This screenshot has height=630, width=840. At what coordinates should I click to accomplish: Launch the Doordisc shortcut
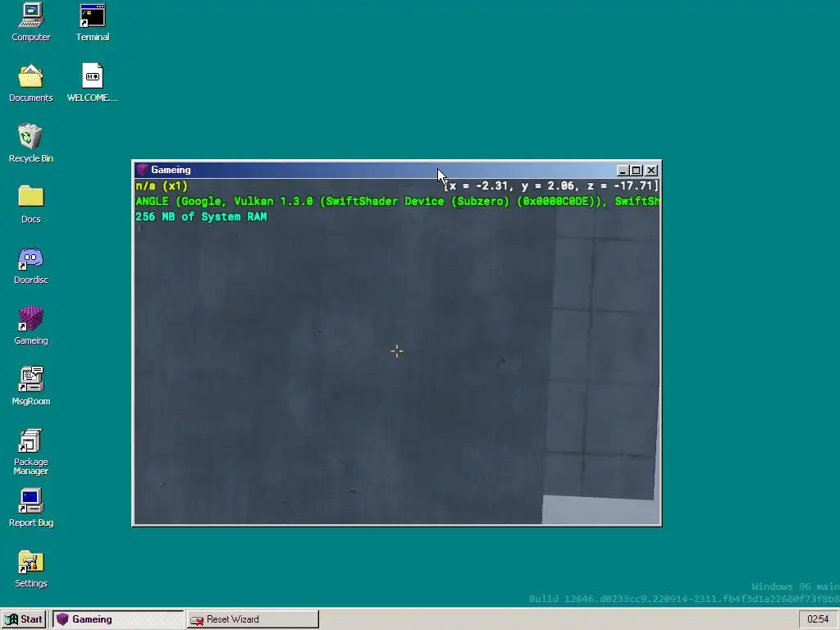coord(31,265)
